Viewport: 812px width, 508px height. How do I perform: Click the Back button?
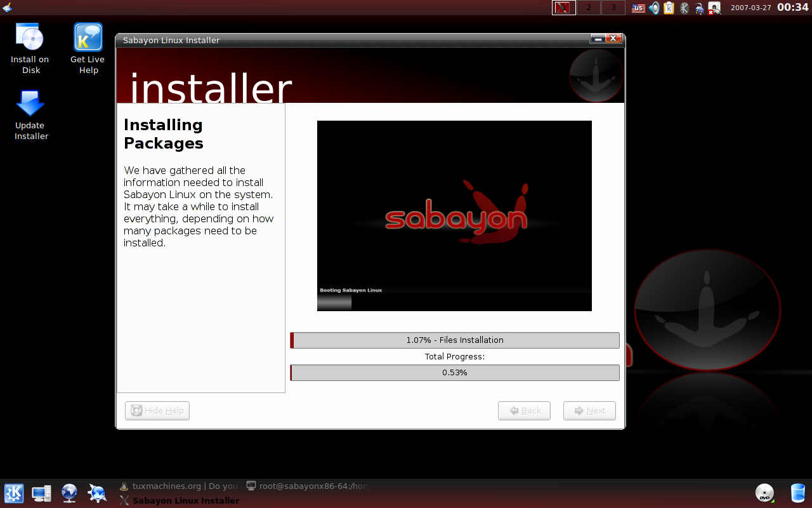tap(524, 411)
